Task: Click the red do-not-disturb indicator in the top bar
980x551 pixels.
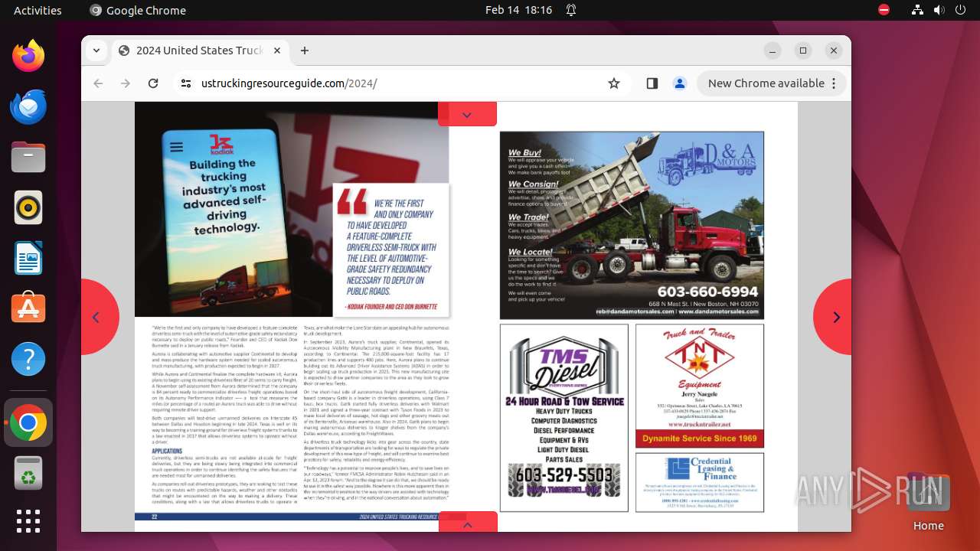Action: point(884,10)
